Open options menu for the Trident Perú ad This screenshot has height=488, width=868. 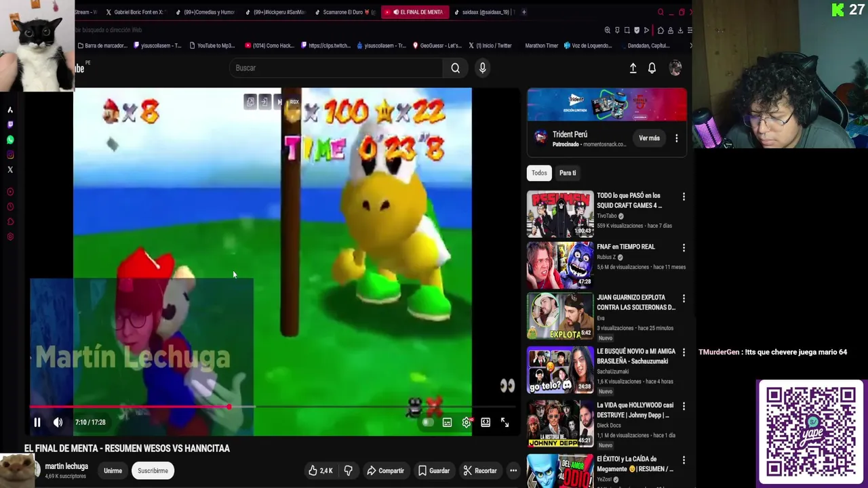676,138
